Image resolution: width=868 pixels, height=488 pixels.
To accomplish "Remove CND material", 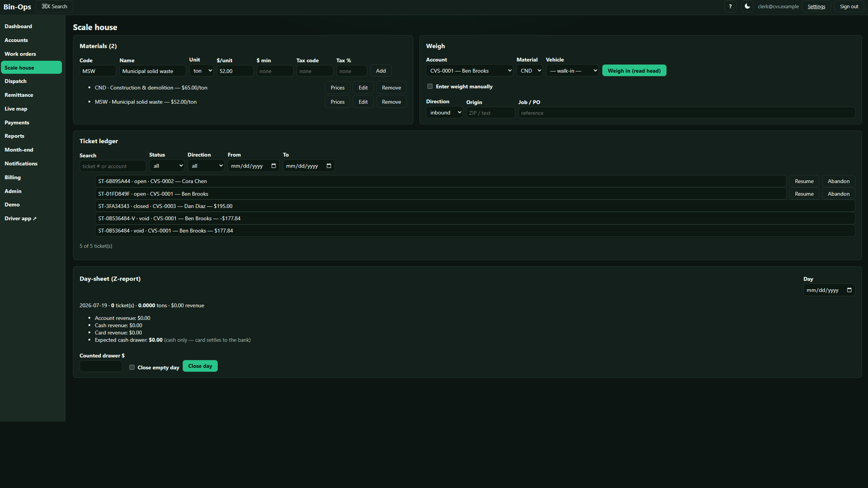I will [x=391, y=88].
